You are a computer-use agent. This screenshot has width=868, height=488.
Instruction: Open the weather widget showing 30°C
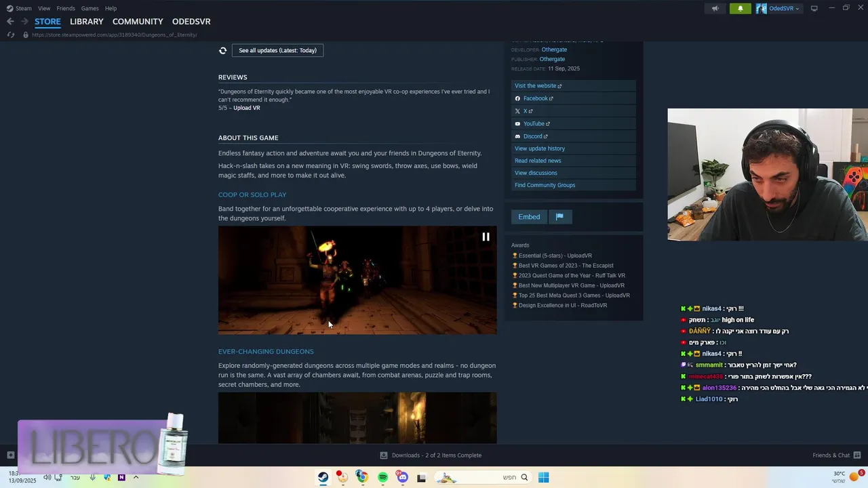point(846,477)
